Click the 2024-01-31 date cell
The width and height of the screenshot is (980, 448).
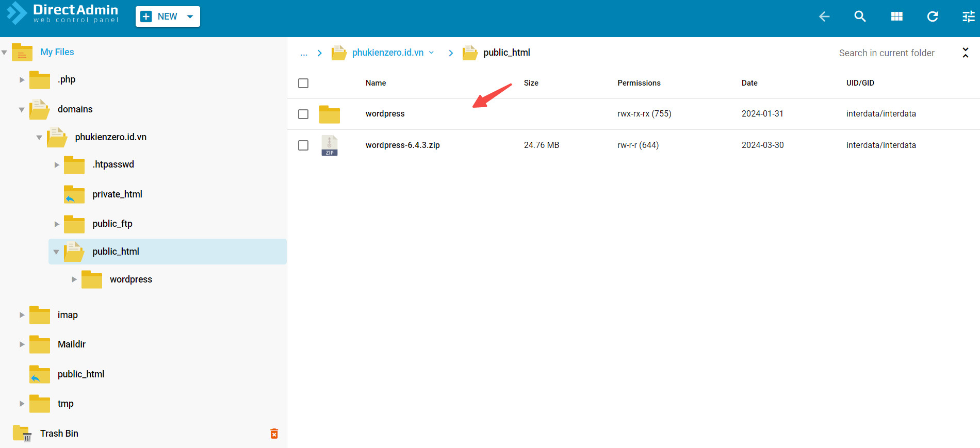(x=762, y=114)
